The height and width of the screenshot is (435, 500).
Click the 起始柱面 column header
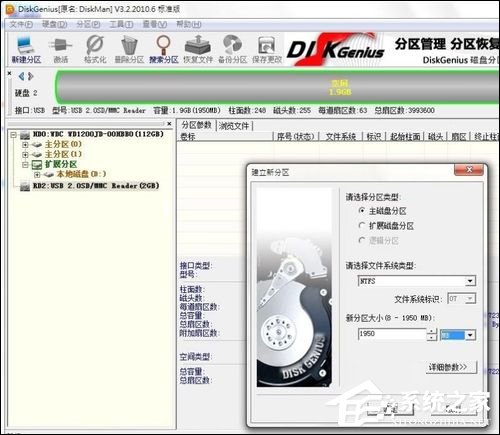[405, 137]
